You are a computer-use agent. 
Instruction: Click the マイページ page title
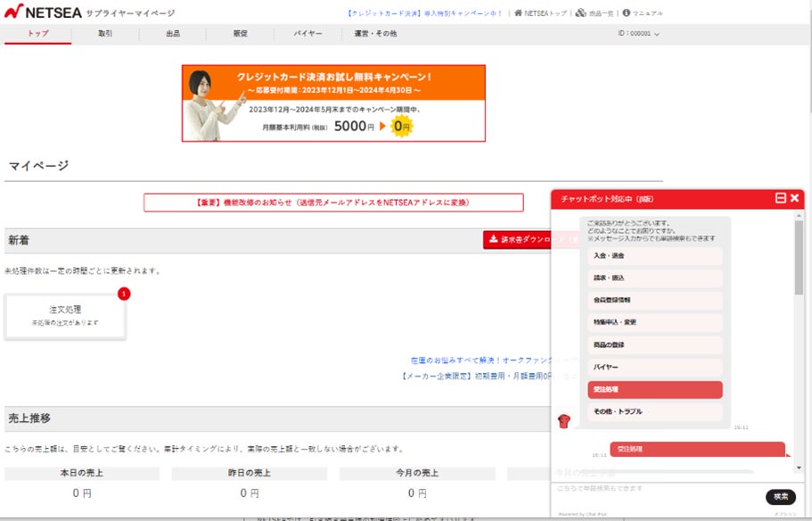(x=39, y=166)
